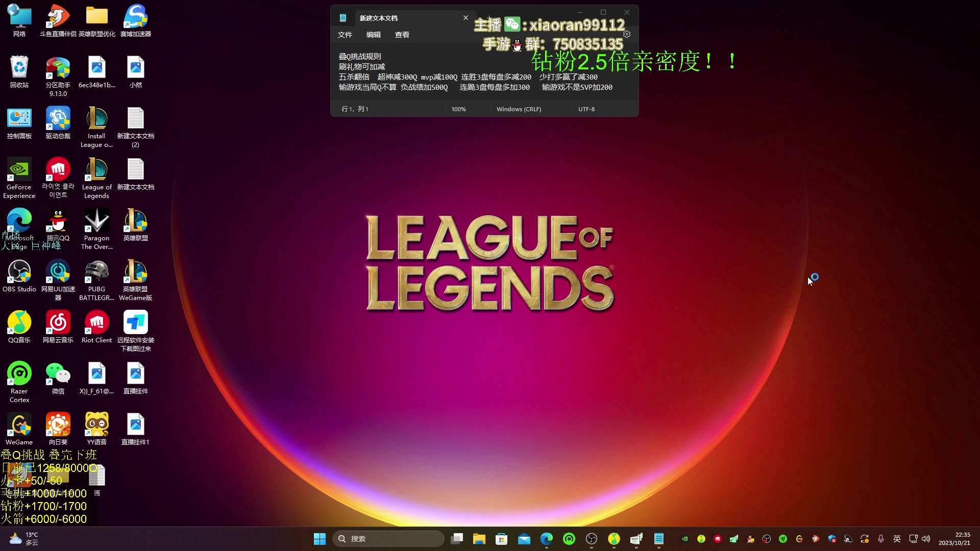The image size is (980, 551).
Task: Switch input language via 英 indicator
Action: (x=897, y=539)
